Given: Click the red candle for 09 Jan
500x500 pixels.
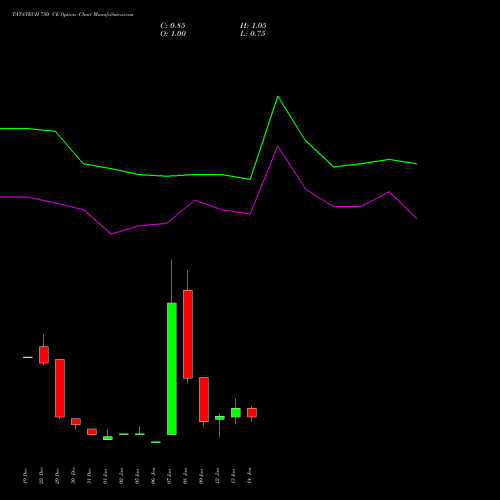Looking at the screenshot, I should pyautogui.click(x=204, y=399).
